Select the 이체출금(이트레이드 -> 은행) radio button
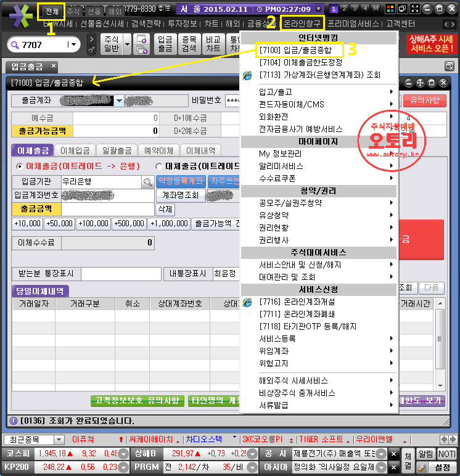Viewport: 460px width, 476px height. (20, 166)
